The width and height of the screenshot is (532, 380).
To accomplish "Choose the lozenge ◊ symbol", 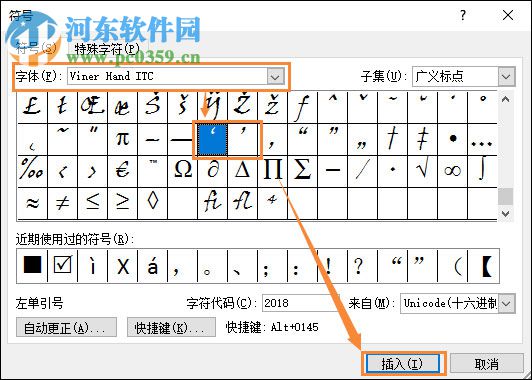I will click(x=152, y=203).
